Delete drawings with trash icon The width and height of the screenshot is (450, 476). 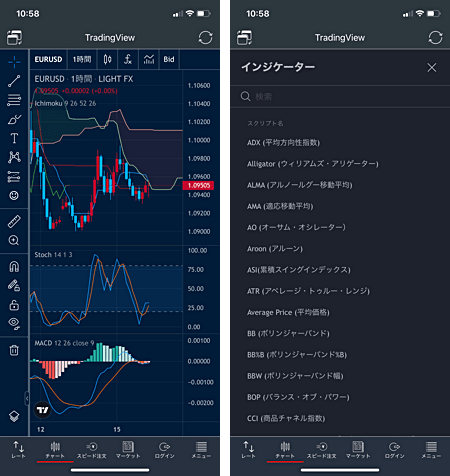[x=14, y=350]
